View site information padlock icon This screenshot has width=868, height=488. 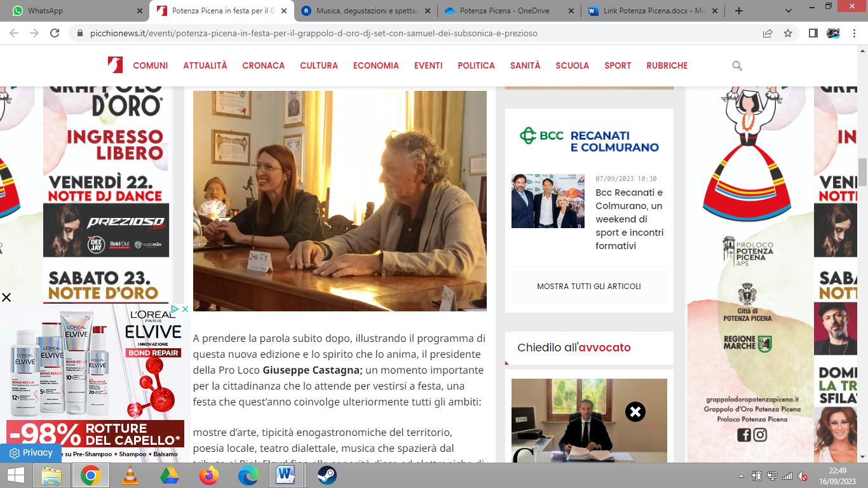79,33
